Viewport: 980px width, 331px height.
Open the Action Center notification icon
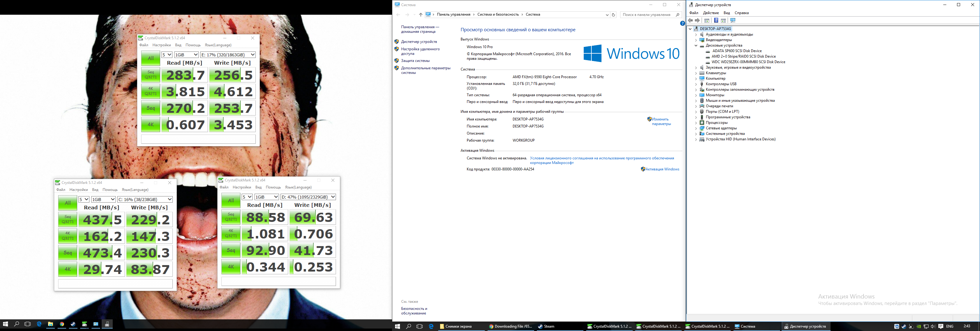point(941,326)
